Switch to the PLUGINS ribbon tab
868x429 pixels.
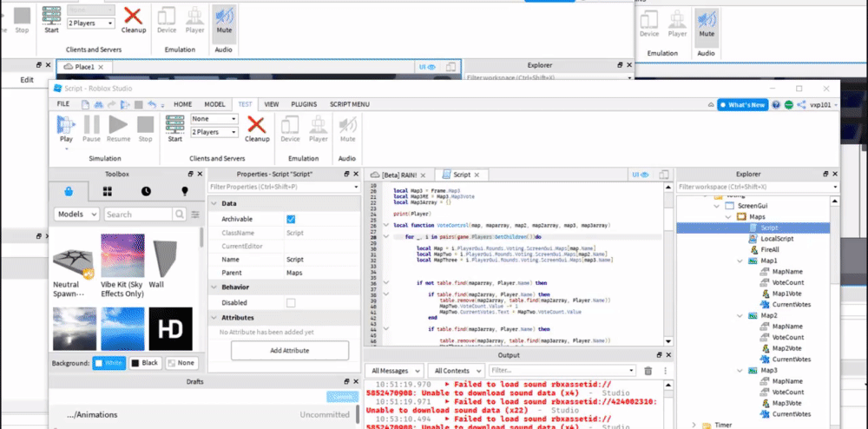[304, 104]
